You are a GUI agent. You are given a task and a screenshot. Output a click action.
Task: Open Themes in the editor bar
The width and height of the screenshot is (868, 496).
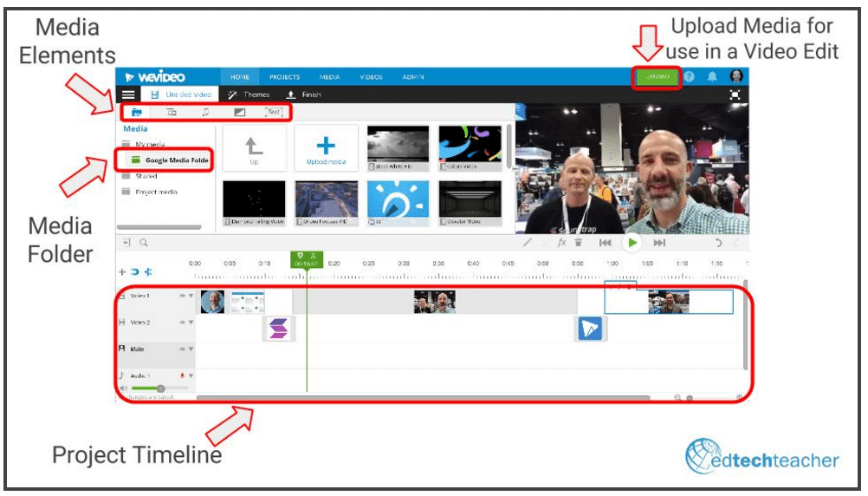[x=249, y=95]
